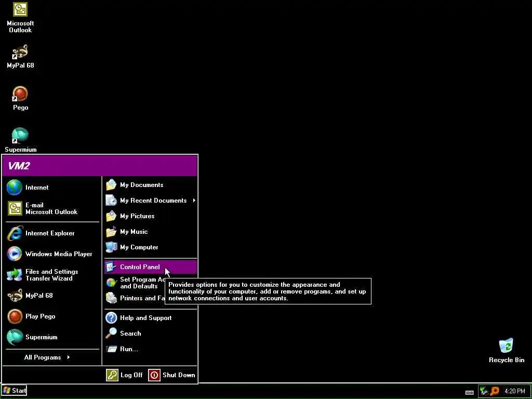Click the Control Panel icon
The width and height of the screenshot is (532, 399).
coord(111,267)
